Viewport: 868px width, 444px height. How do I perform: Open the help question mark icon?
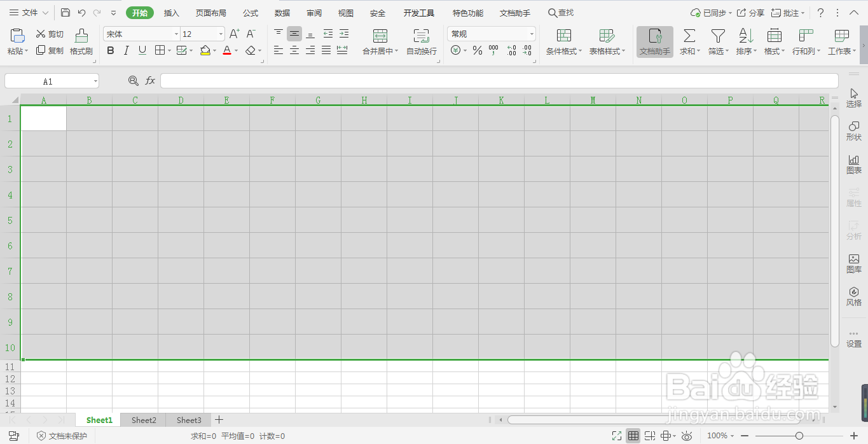(820, 13)
